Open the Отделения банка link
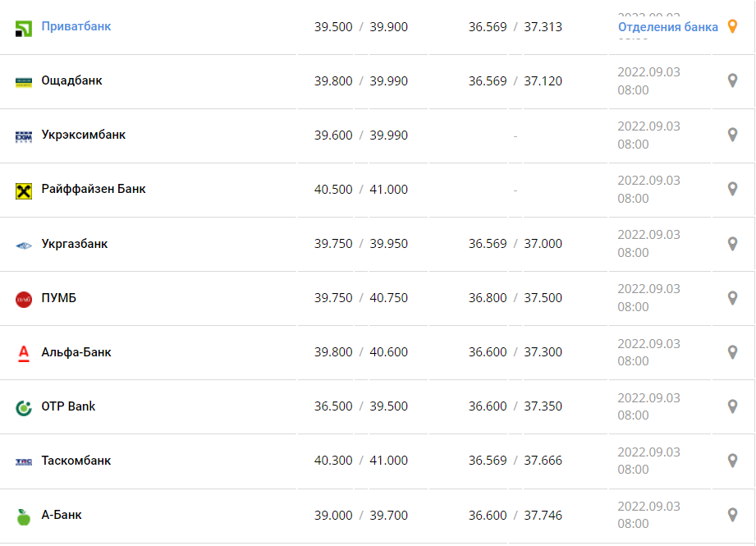Viewport: 756px width, 546px height. tap(667, 27)
